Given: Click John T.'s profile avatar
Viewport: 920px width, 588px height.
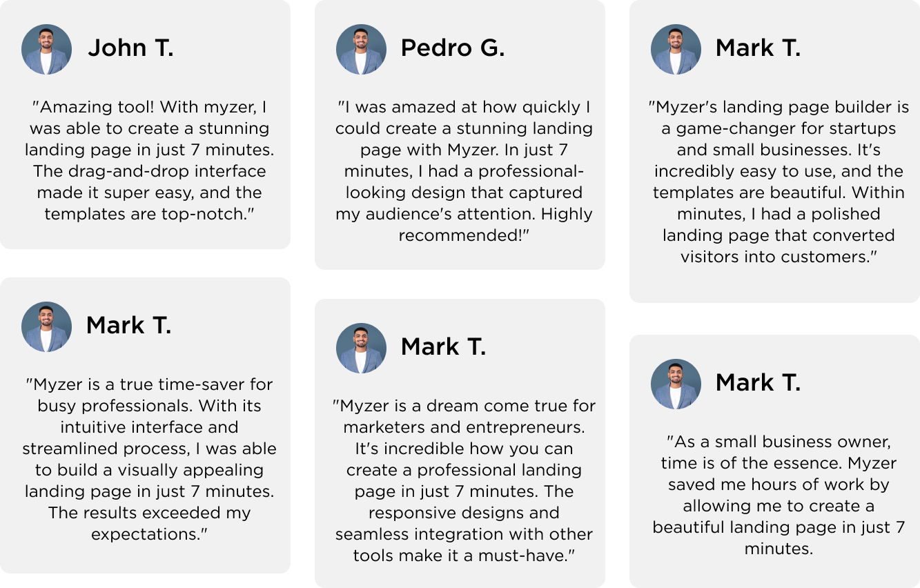Looking at the screenshot, I should pyautogui.click(x=46, y=50).
